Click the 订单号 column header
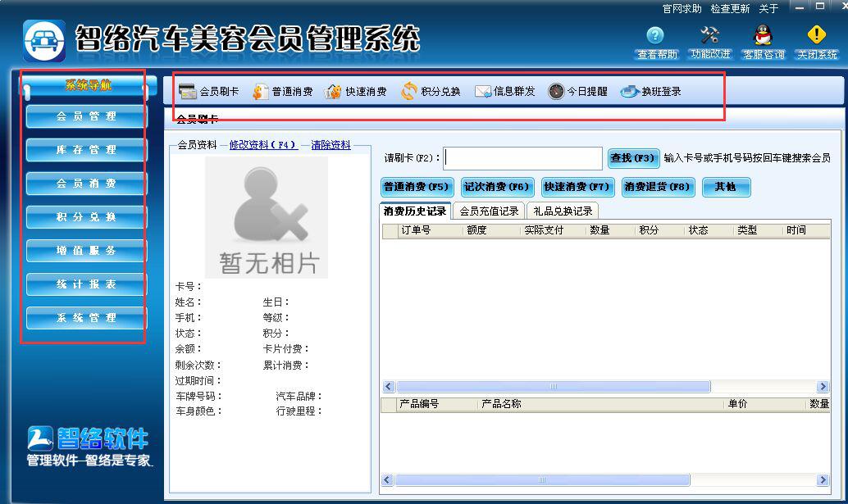The image size is (848, 504). 431,230
